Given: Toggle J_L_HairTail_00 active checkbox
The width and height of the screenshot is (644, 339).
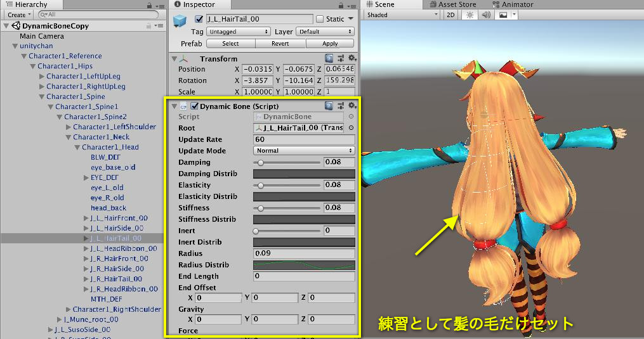Looking at the screenshot, I should [x=199, y=19].
